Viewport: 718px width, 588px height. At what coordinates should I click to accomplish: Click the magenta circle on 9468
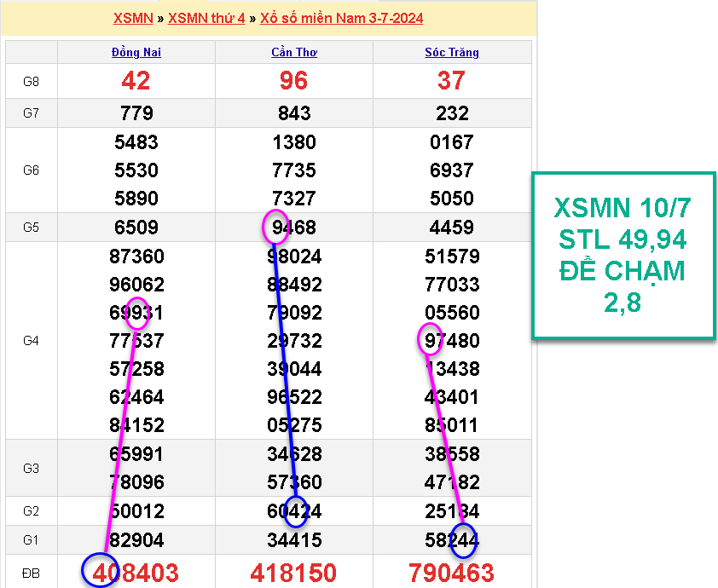coord(275,226)
